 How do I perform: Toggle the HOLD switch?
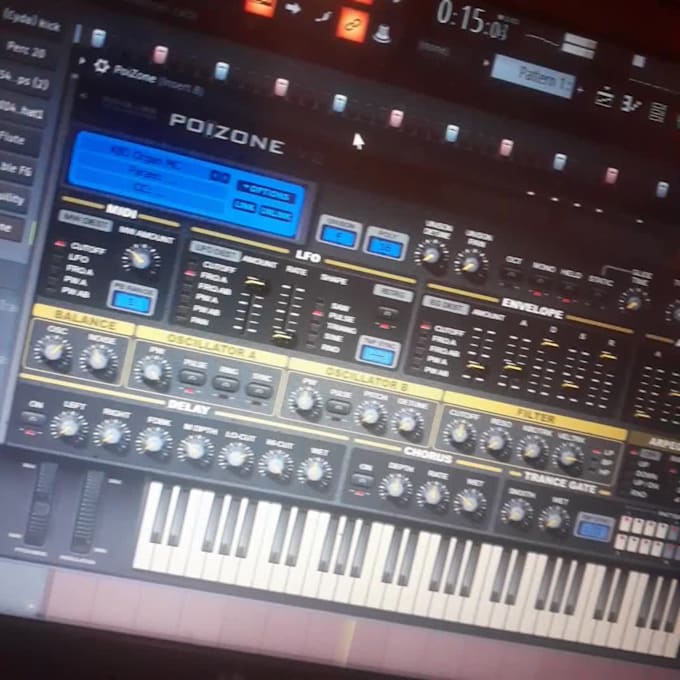tap(569, 288)
